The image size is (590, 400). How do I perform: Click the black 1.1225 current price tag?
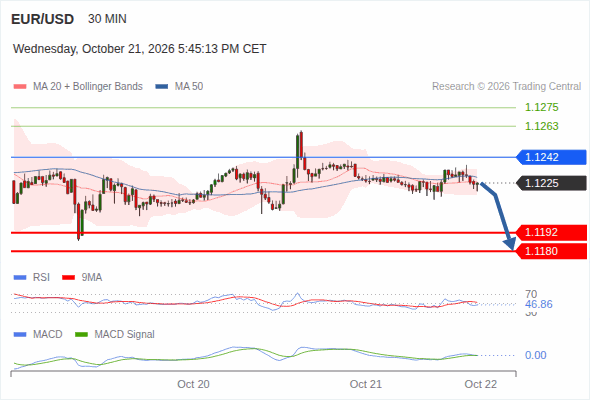point(551,183)
